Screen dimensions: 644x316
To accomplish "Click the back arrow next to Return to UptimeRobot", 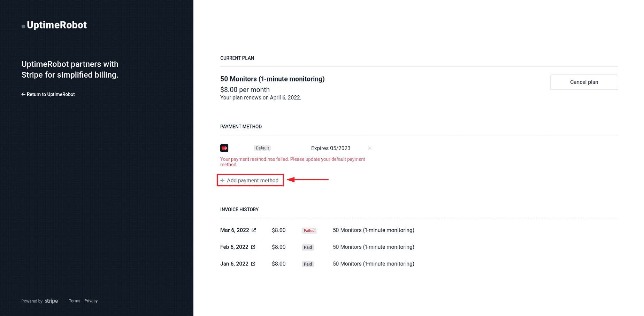I will (x=23, y=94).
